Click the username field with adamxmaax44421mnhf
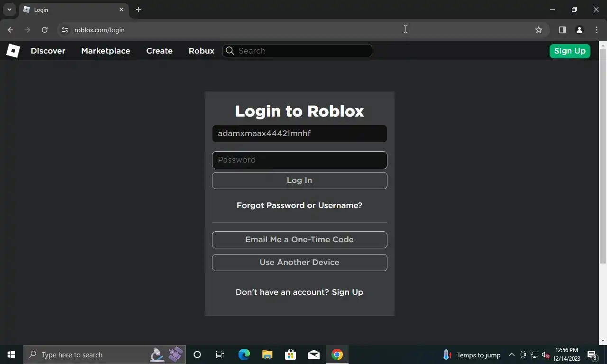 pos(299,134)
